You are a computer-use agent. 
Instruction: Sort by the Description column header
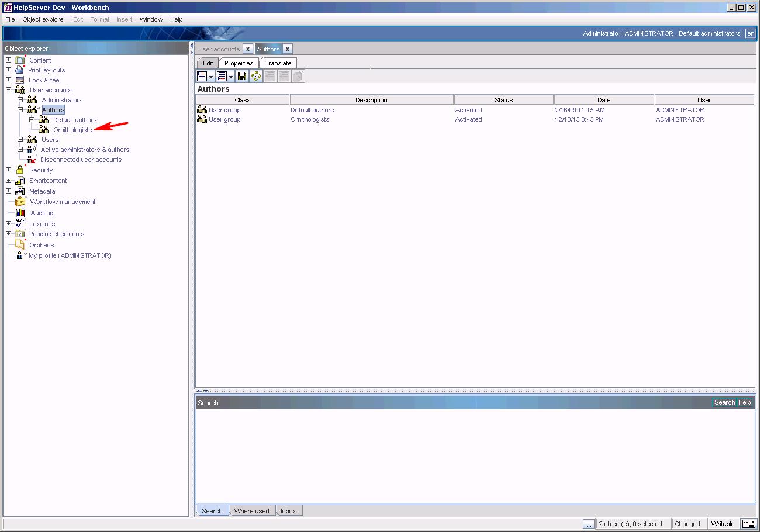click(x=371, y=100)
